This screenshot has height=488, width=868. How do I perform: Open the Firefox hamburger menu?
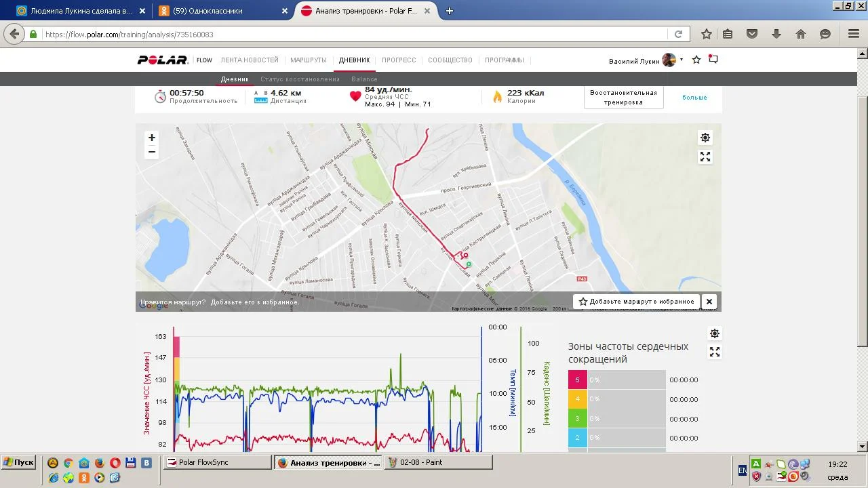coord(854,34)
